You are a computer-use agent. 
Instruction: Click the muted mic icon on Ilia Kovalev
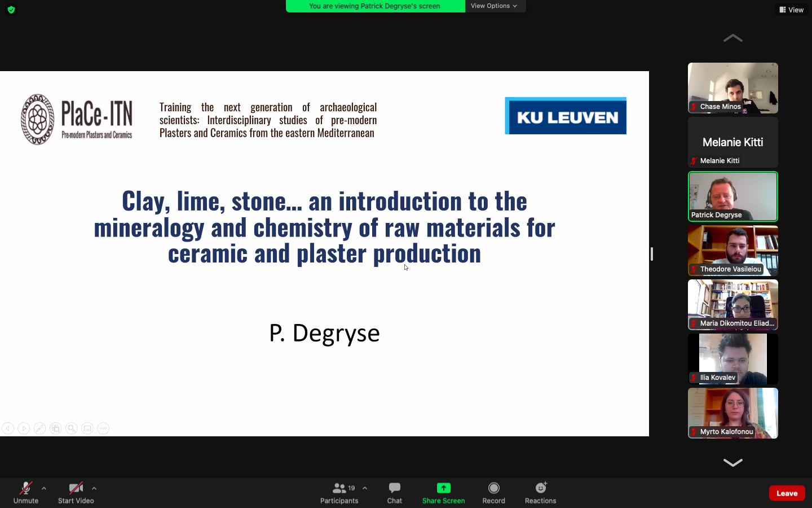pyautogui.click(x=694, y=378)
